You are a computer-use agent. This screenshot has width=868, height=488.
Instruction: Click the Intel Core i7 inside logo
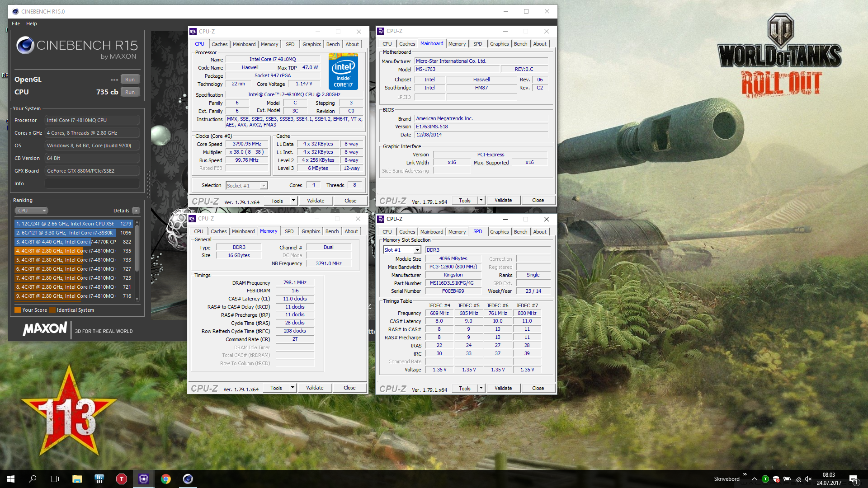[343, 71]
